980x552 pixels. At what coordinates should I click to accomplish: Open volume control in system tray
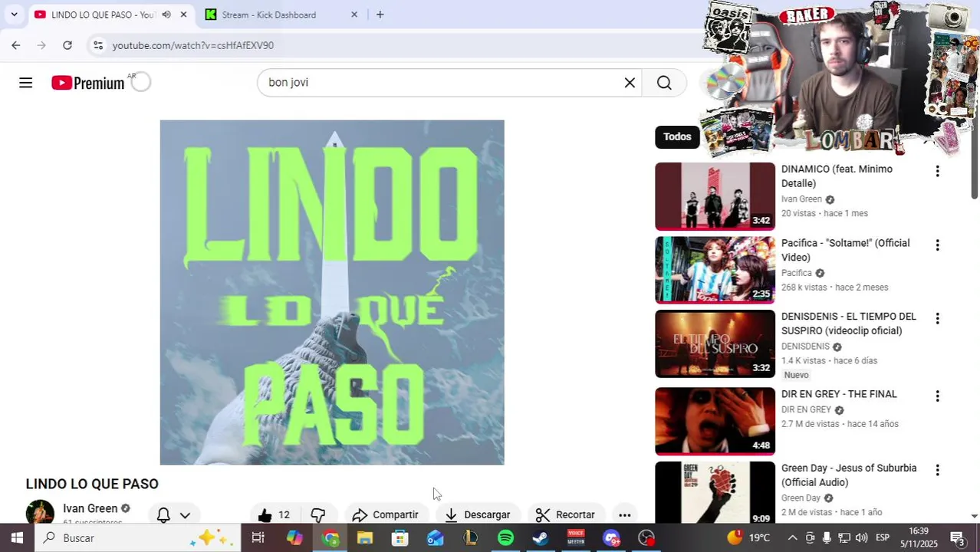click(x=861, y=538)
